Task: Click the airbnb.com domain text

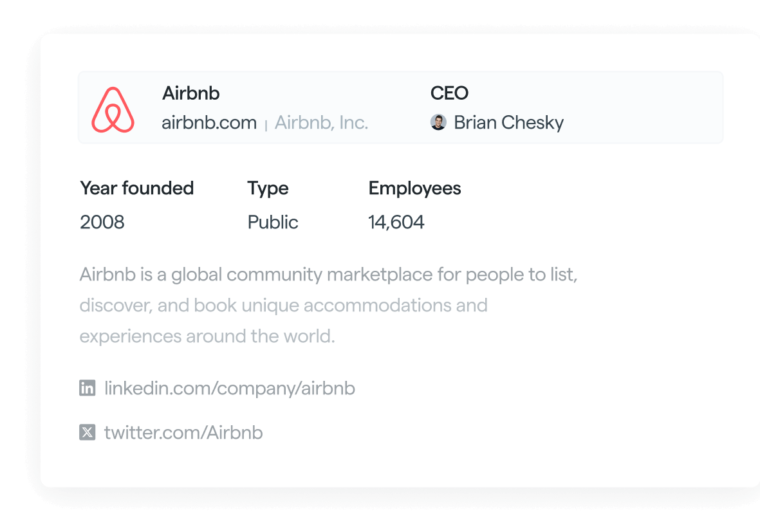Action: tap(209, 123)
